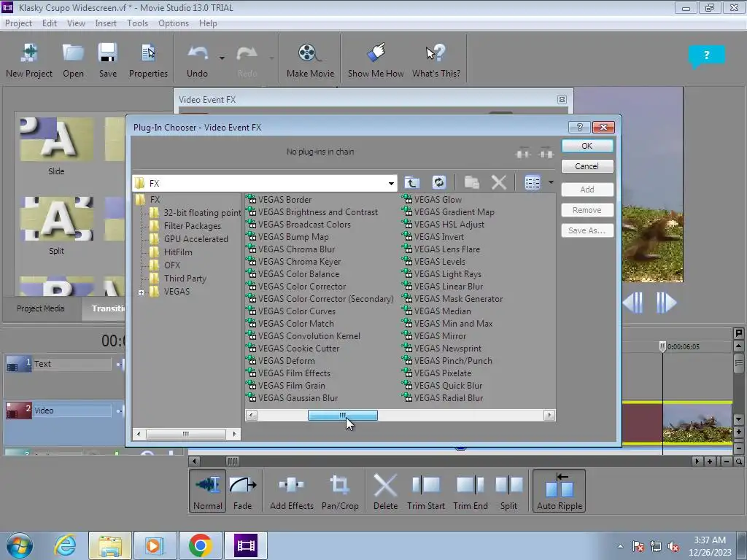Open the Insert menu
Screen dimensions: 747x560
tap(106, 23)
